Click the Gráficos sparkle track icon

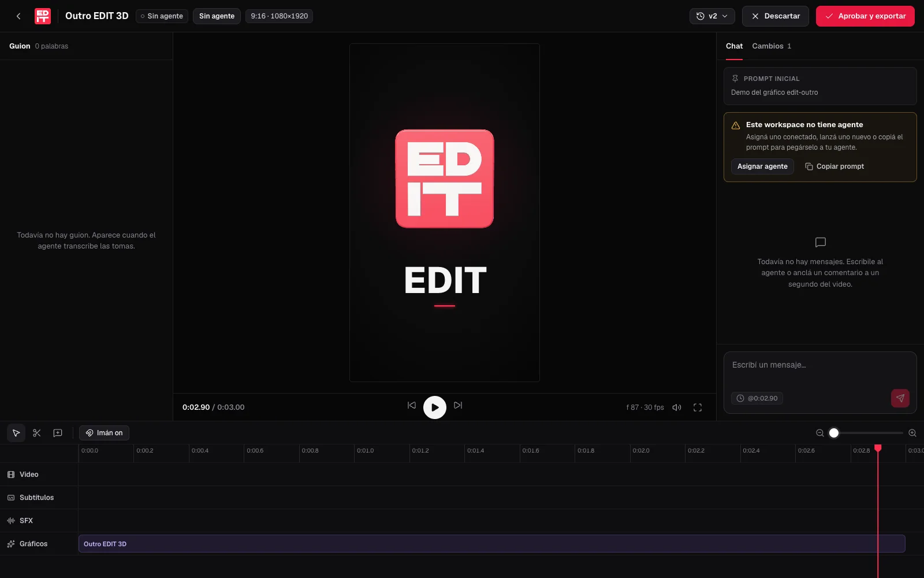tap(11, 544)
